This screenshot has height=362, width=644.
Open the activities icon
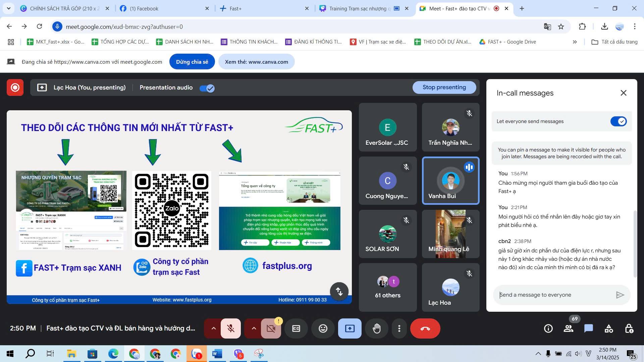tap(609, 328)
